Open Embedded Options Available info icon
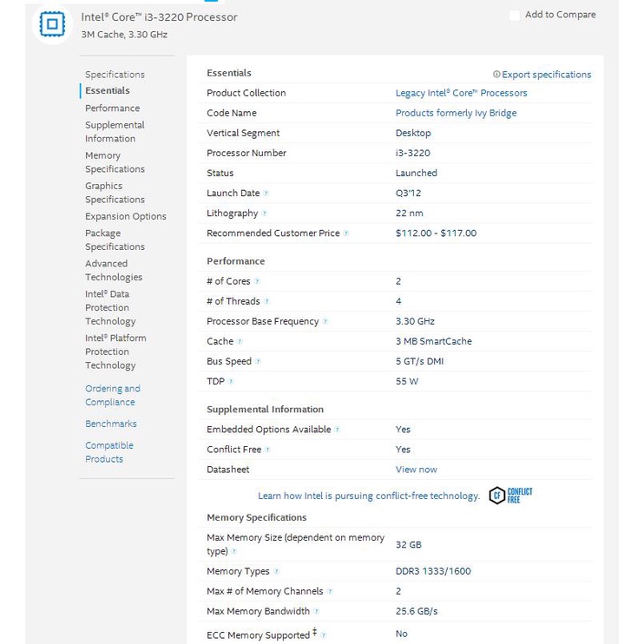Viewport: 644px width, 644px height. (x=338, y=430)
